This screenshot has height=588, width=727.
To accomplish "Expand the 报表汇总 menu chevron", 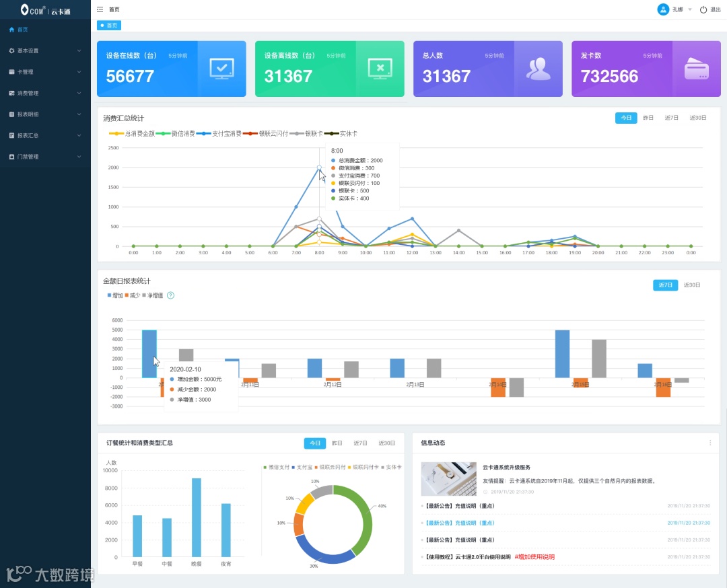I will pyautogui.click(x=79, y=135).
